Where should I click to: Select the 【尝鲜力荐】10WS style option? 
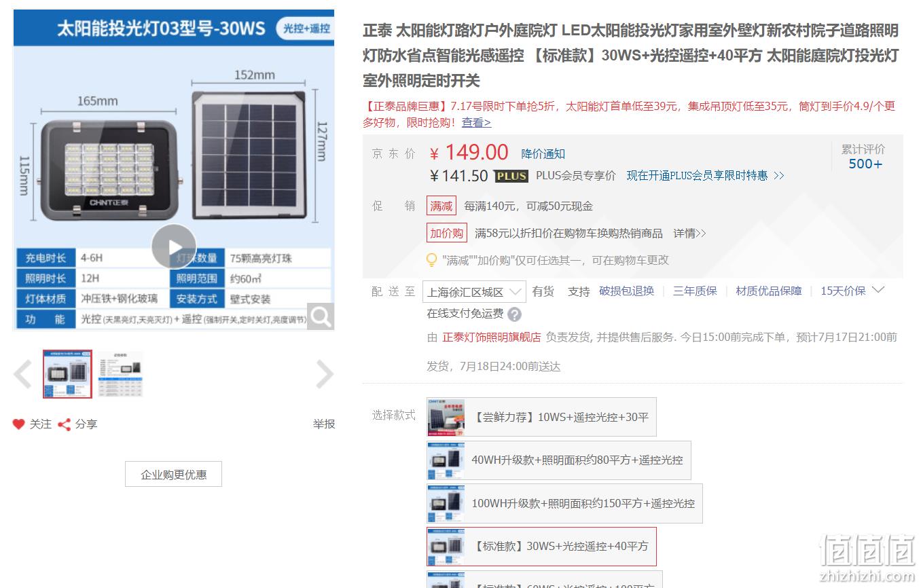[541, 417]
